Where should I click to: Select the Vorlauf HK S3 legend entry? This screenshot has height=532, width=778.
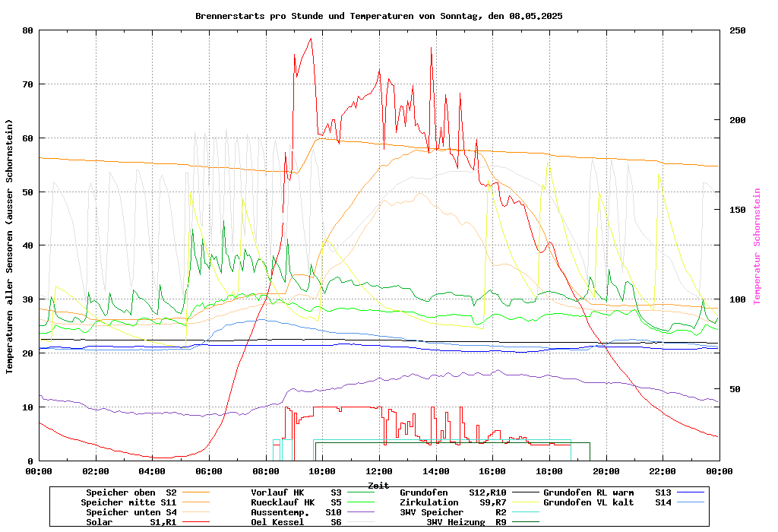[296, 492]
